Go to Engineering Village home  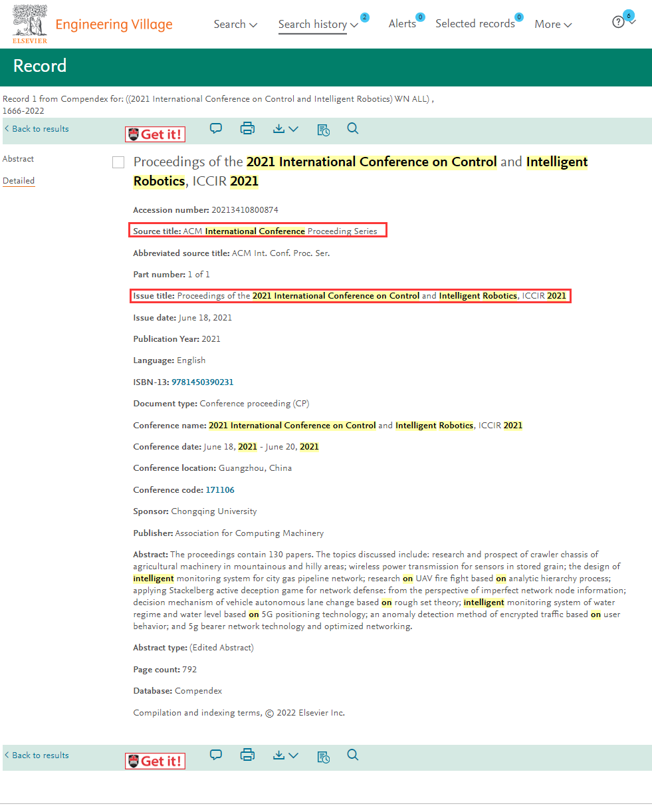coord(114,25)
